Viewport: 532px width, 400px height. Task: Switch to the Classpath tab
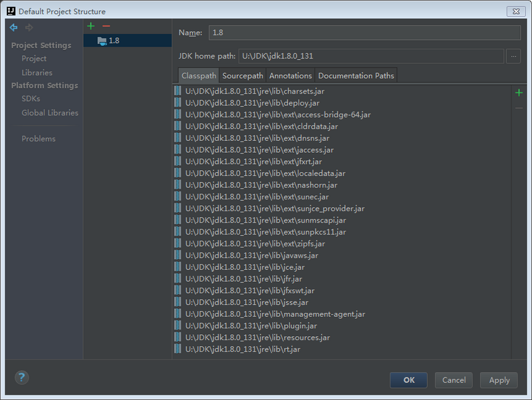point(199,76)
